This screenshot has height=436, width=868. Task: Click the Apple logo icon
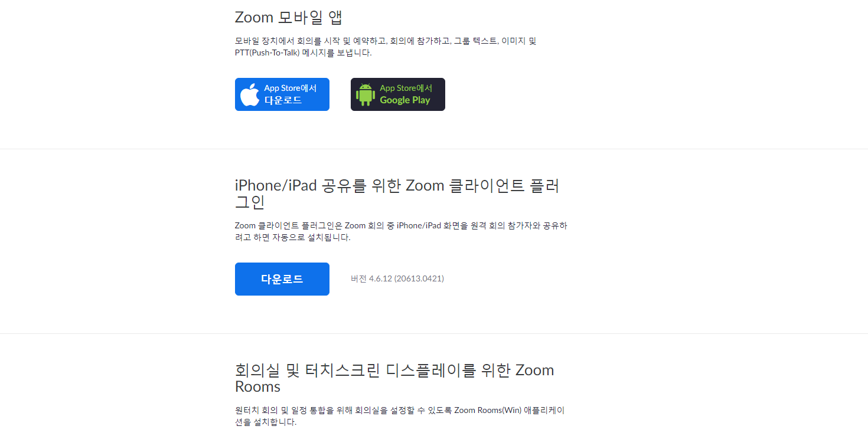[250, 94]
